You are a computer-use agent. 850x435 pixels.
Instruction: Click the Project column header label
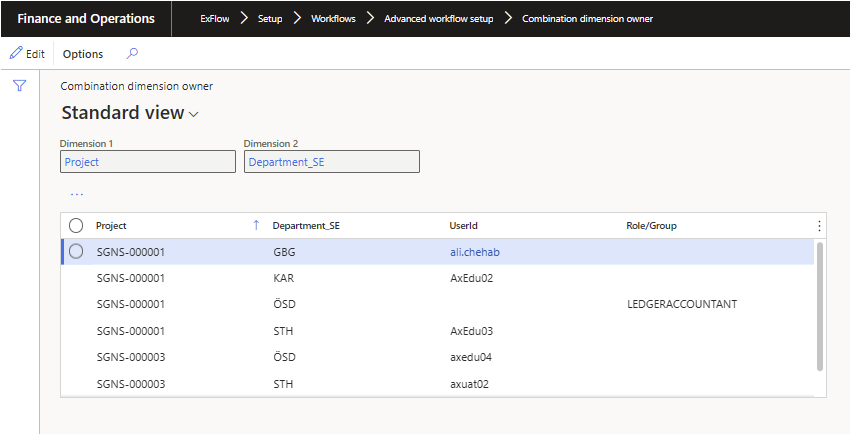[x=111, y=226]
